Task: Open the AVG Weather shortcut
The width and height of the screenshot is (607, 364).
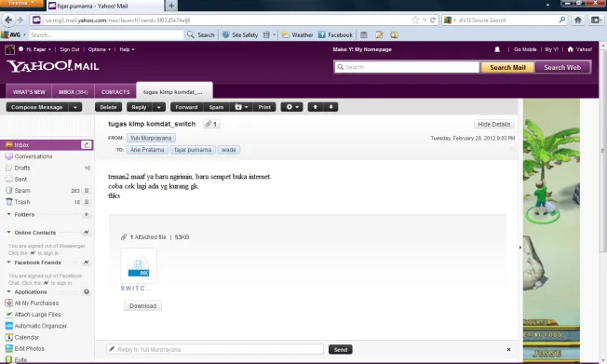Action: click(297, 34)
